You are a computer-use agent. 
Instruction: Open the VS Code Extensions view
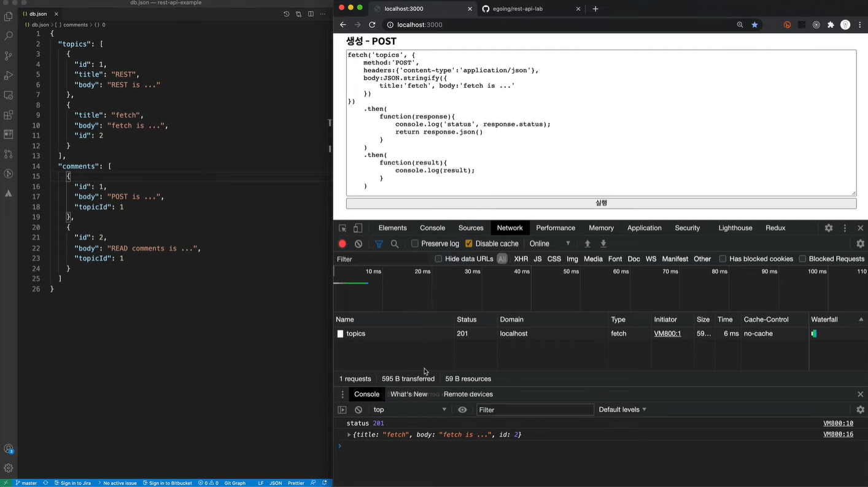pyautogui.click(x=9, y=115)
